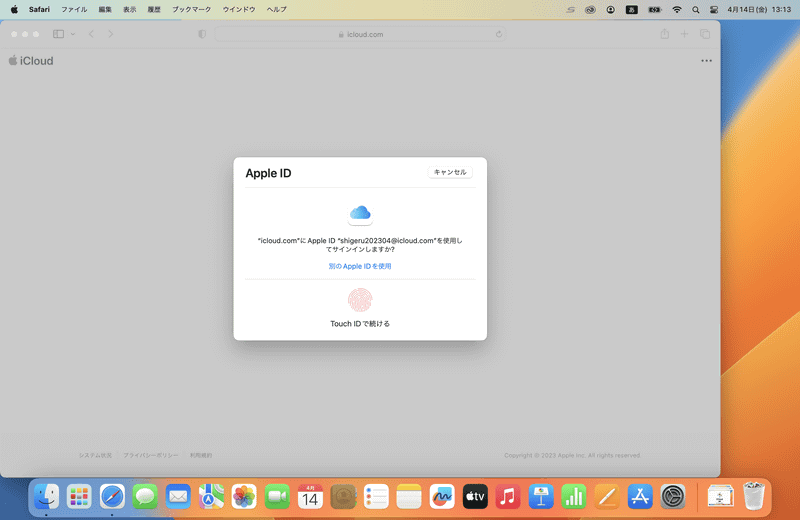Open Calendar from the Dock
This screenshot has height=520, width=800.
(x=310, y=497)
